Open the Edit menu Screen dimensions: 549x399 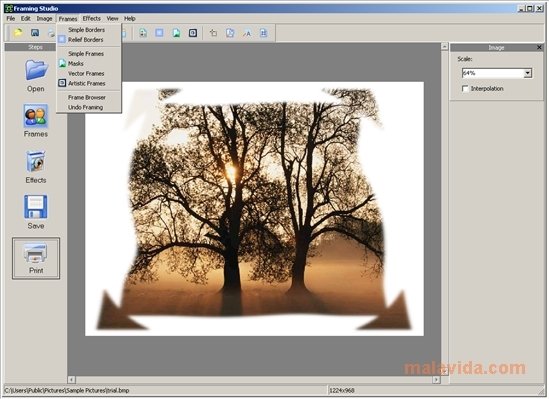[x=26, y=18]
